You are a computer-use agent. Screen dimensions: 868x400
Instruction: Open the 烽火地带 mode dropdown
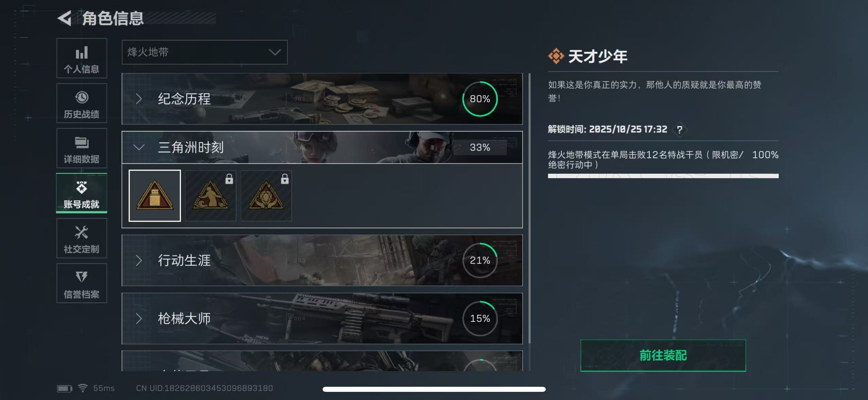[x=204, y=52]
